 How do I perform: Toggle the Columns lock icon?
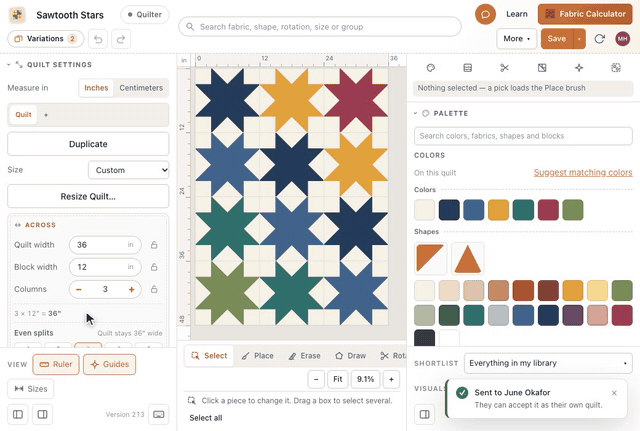point(154,289)
